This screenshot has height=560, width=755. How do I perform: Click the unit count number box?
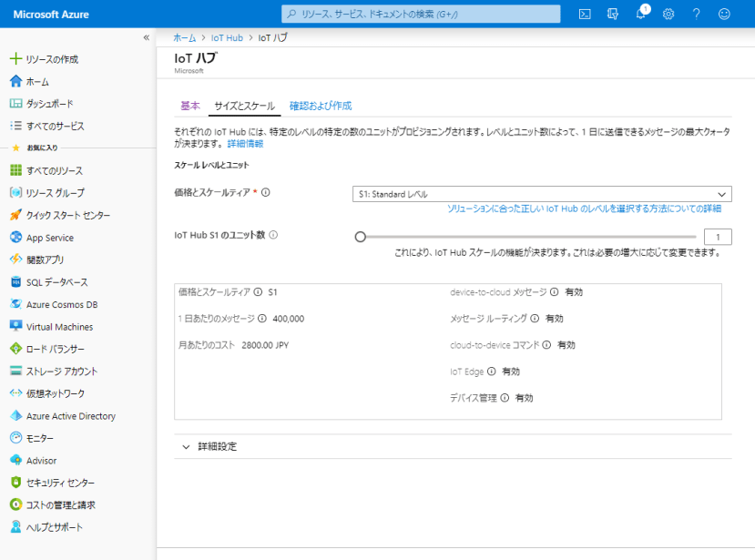coord(718,237)
